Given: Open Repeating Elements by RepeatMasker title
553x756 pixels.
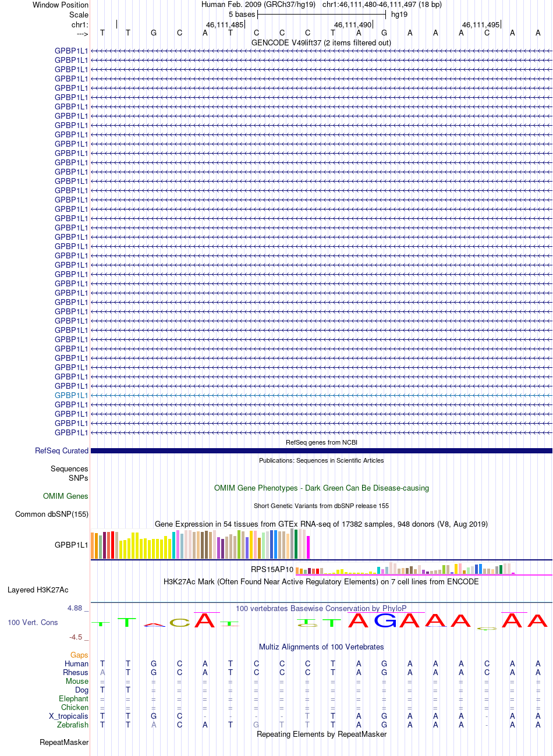Looking at the screenshot, I should click(x=321, y=734).
